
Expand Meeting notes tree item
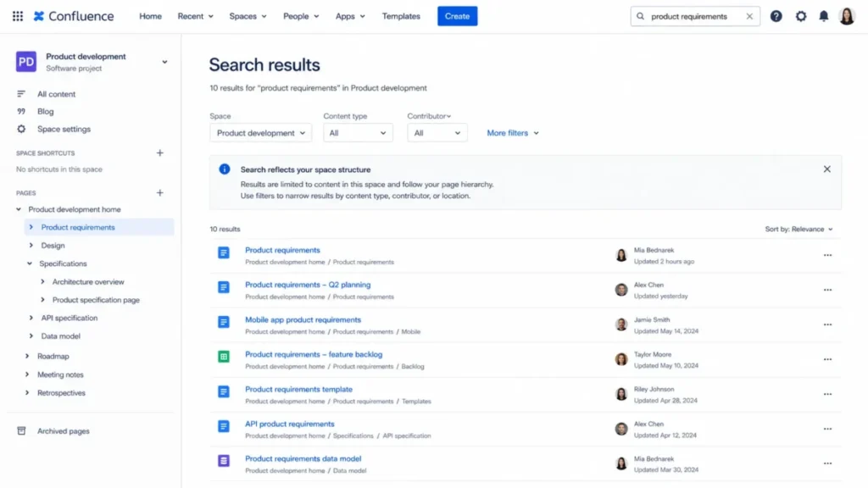[27, 374]
